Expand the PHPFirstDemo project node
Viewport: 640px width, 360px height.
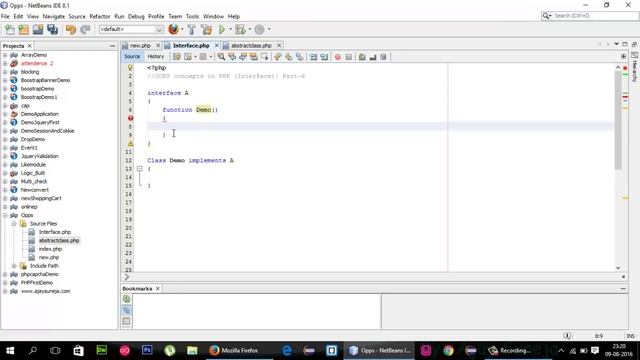[5, 282]
